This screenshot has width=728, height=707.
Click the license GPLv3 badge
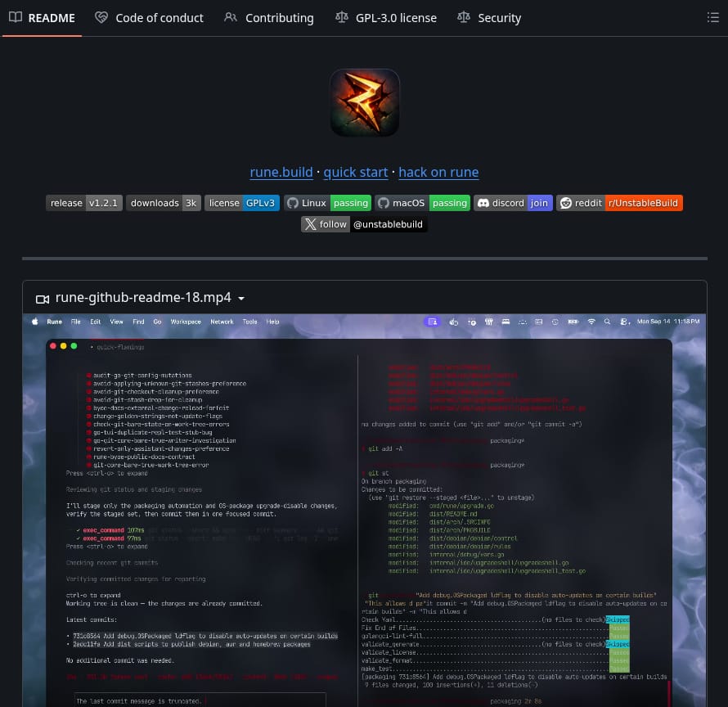pos(242,203)
